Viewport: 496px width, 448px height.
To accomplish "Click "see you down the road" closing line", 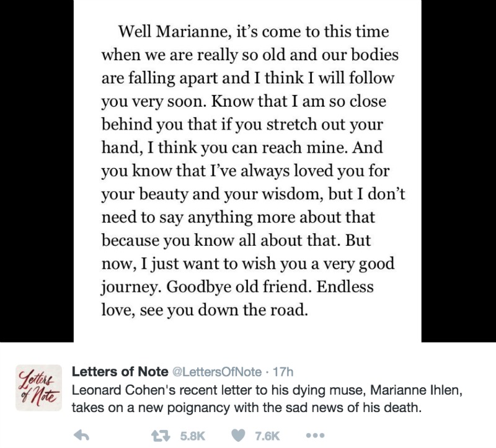I will [x=224, y=310].
